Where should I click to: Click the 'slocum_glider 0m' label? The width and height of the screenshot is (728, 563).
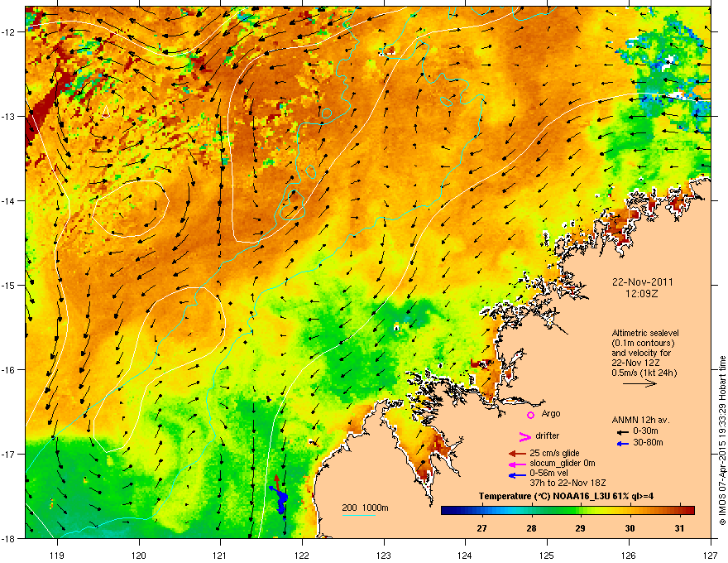563,464
